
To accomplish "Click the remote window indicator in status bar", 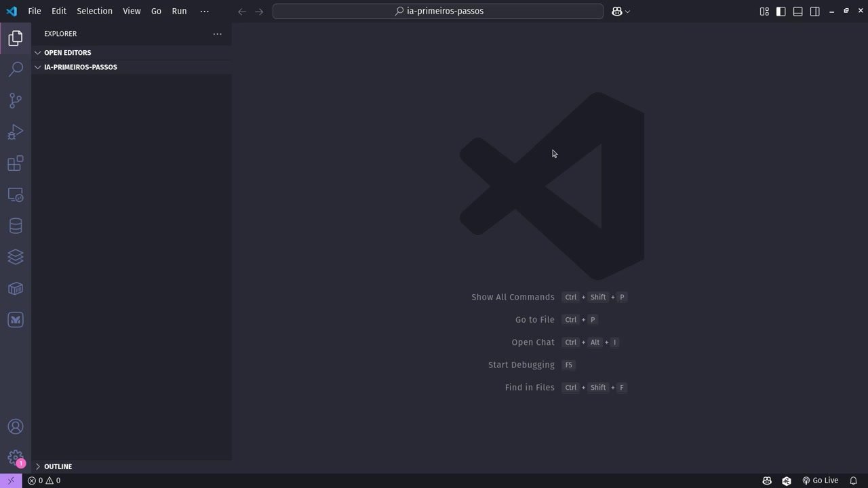I will (x=11, y=481).
